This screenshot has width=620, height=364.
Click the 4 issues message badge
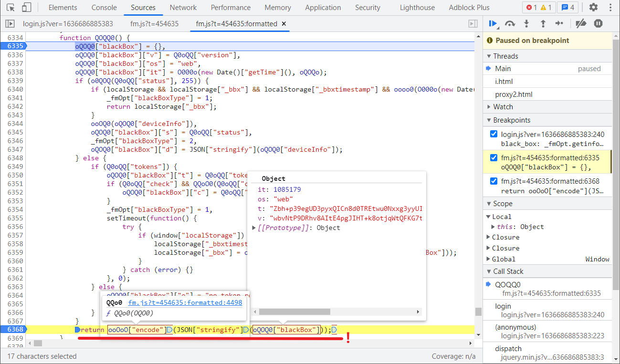click(x=568, y=8)
